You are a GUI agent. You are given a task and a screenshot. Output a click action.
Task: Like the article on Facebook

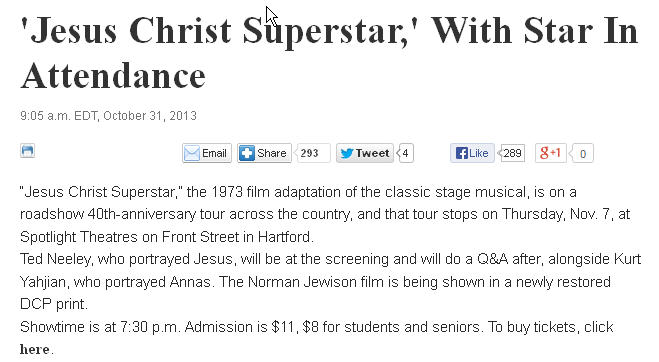tap(472, 153)
